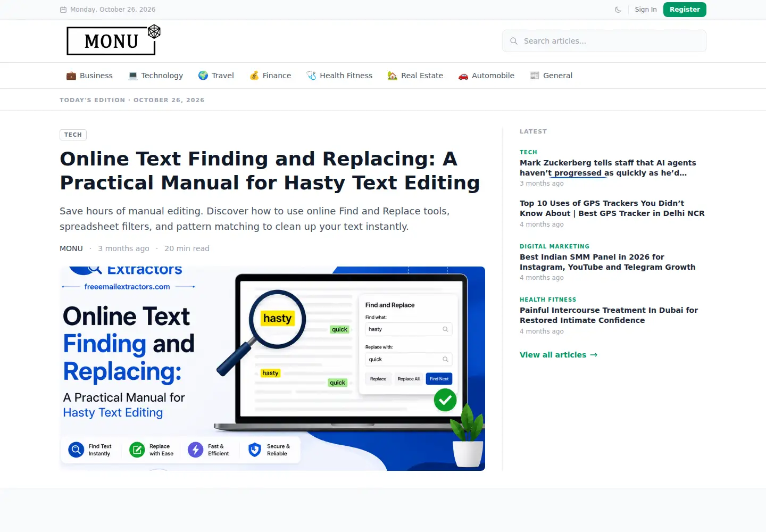The width and height of the screenshot is (766, 532).
Task: Open Painful Intercourse Treatment article
Action: click(609, 315)
